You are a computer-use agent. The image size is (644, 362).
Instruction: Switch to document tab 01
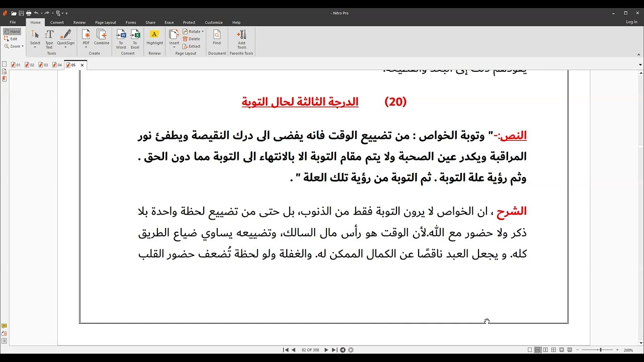click(16, 65)
